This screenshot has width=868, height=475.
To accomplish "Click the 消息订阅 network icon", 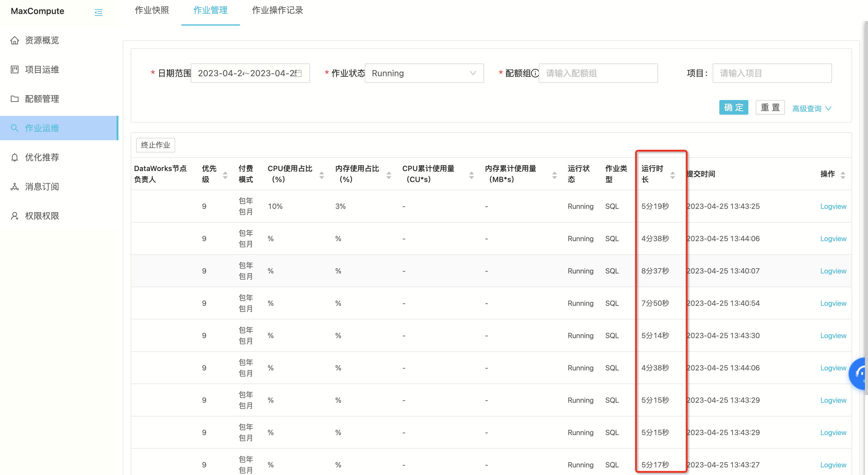I will click(x=14, y=187).
